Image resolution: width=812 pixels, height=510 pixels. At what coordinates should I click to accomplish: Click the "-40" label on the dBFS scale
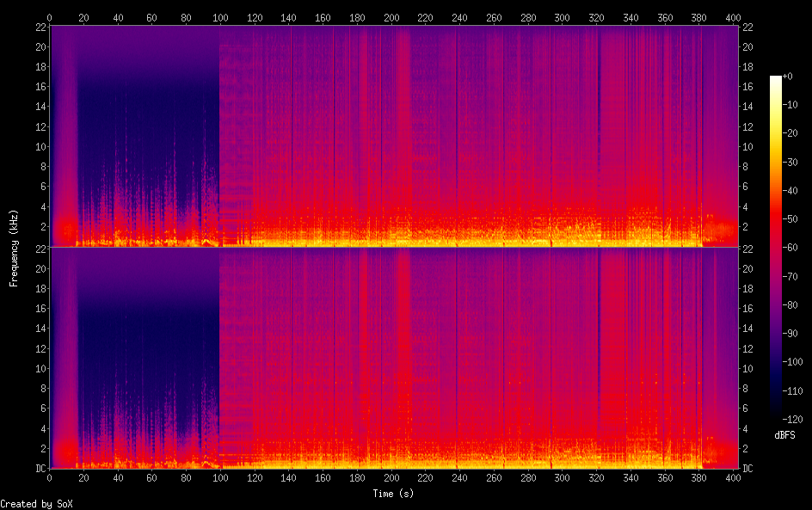pos(790,191)
